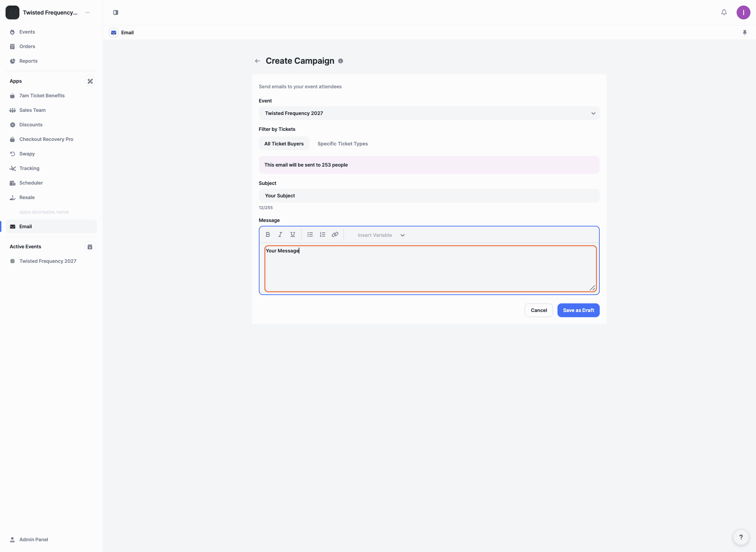Open the Event dropdown Twisted Frequency 2027
Image resolution: width=756 pixels, height=552 pixels.
(429, 113)
